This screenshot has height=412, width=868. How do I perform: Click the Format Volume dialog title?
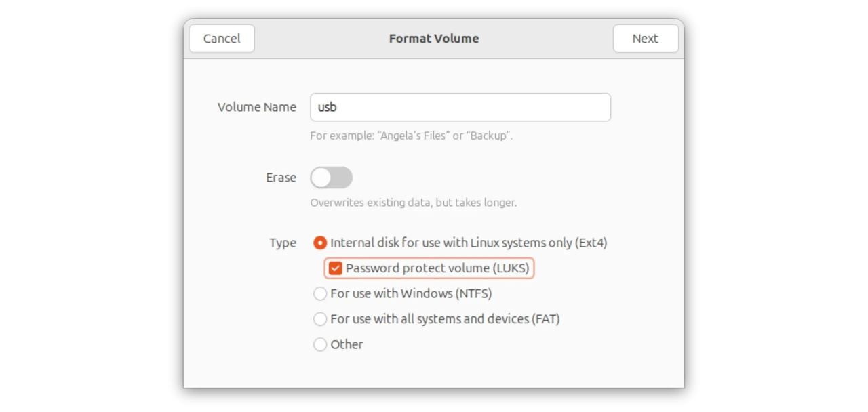[434, 39]
